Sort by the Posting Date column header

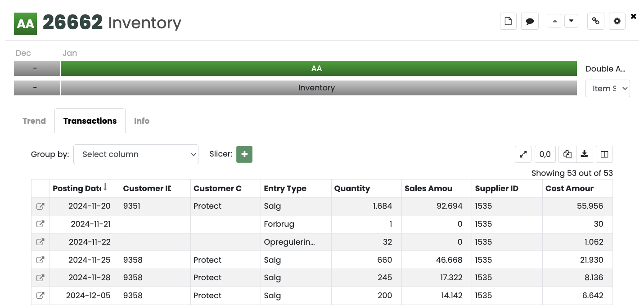tap(77, 188)
